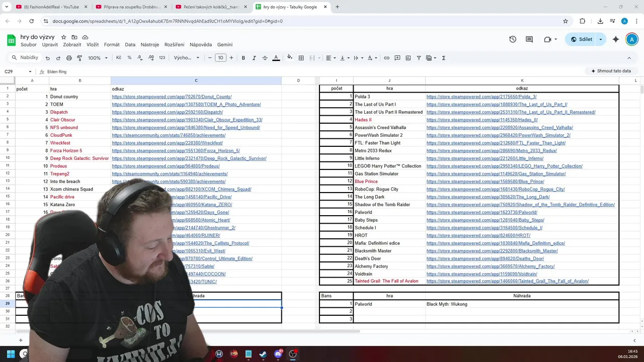Open the fill color bucket
Screen dimensions: 644x362
[290, 58]
